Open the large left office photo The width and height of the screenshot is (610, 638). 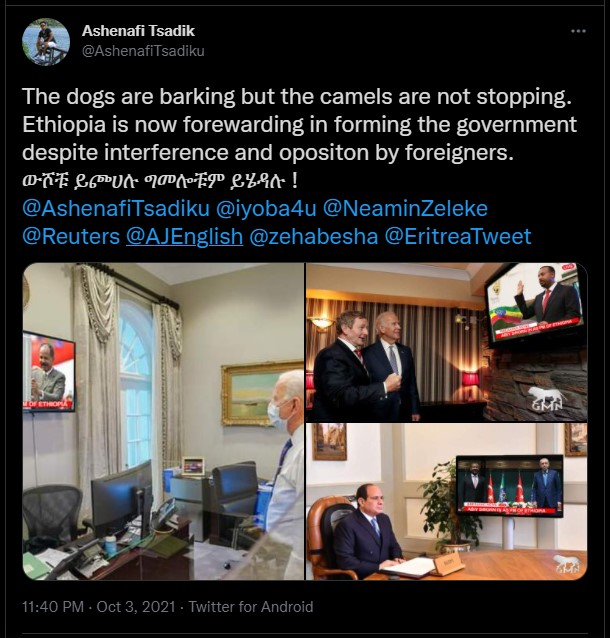163,421
